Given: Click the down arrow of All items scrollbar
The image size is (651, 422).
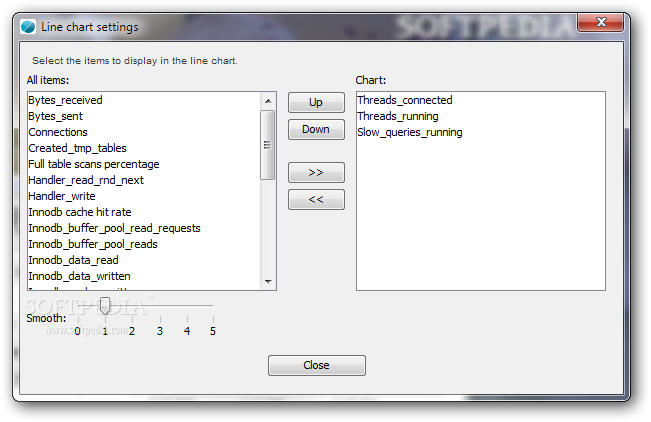Looking at the screenshot, I should (268, 282).
